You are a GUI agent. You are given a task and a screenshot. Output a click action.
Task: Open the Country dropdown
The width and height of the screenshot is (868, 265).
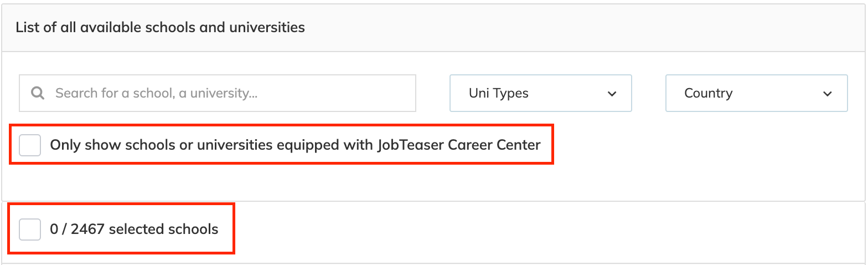pyautogui.click(x=756, y=93)
